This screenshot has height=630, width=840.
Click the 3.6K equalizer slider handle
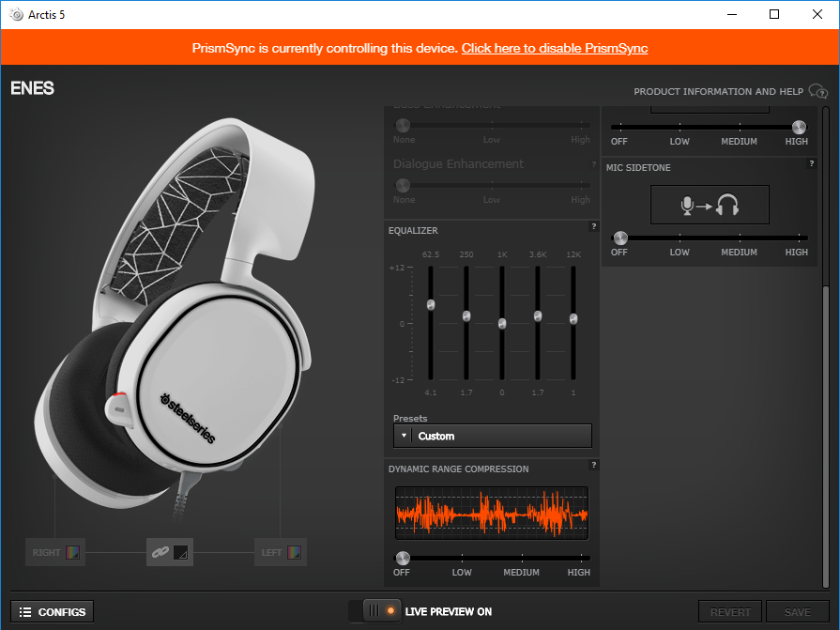click(x=538, y=316)
